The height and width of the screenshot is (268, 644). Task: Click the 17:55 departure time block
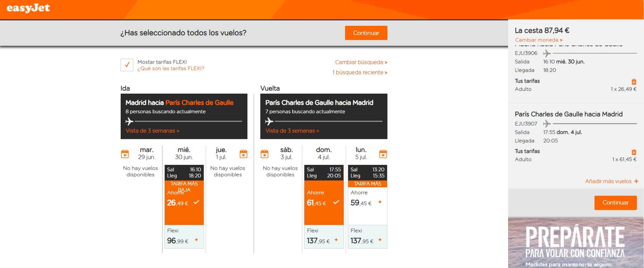click(324, 173)
